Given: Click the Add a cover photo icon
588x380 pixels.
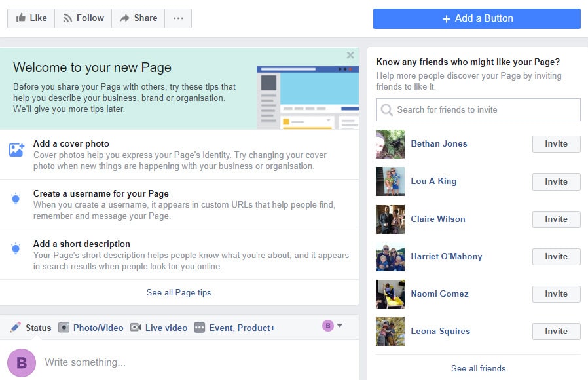Looking at the screenshot, I should pyautogui.click(x=16, y=149).
